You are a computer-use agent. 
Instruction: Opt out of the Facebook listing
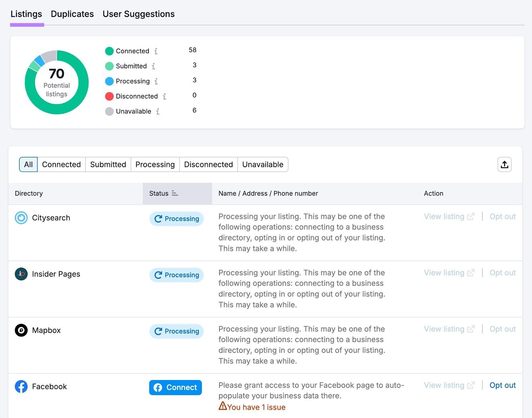coord(502,385)
